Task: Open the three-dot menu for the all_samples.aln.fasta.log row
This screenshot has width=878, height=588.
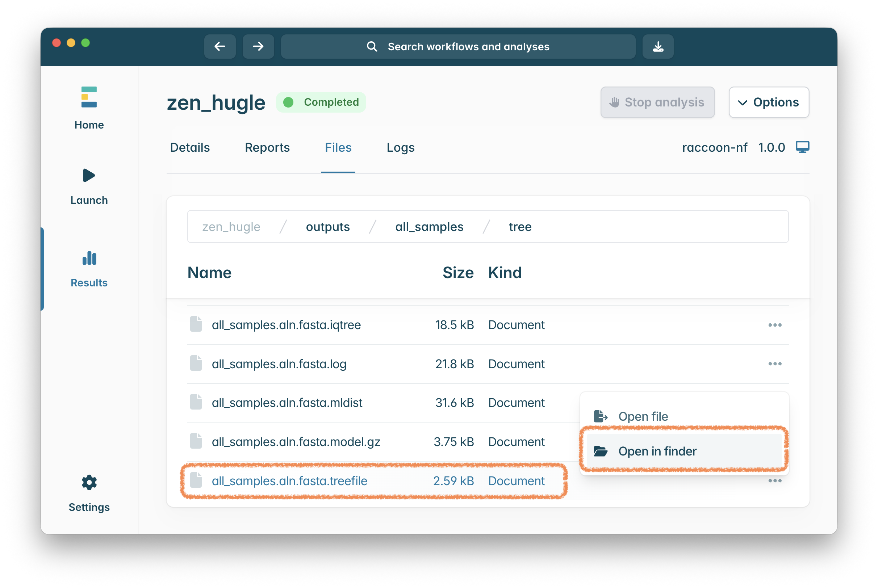Action: (774, 364)
